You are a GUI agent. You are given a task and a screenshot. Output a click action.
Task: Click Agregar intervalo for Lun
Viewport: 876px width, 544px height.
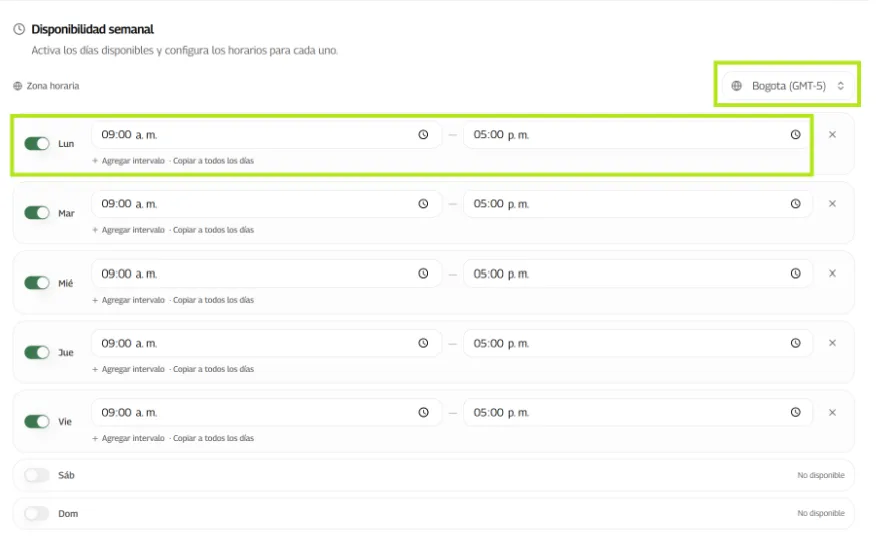(129, 162)
